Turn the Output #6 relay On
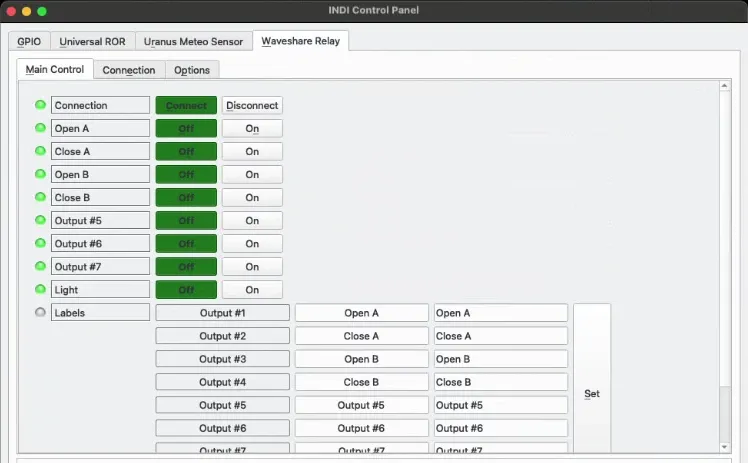Image resolution: width=748 pixels, height=463 pixels. click(x=252, y=244)
